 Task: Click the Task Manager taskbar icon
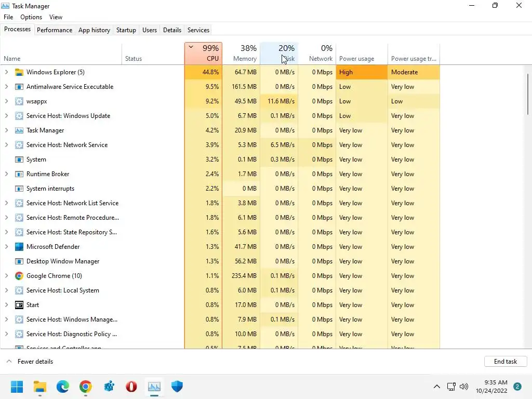click(154, 387)
